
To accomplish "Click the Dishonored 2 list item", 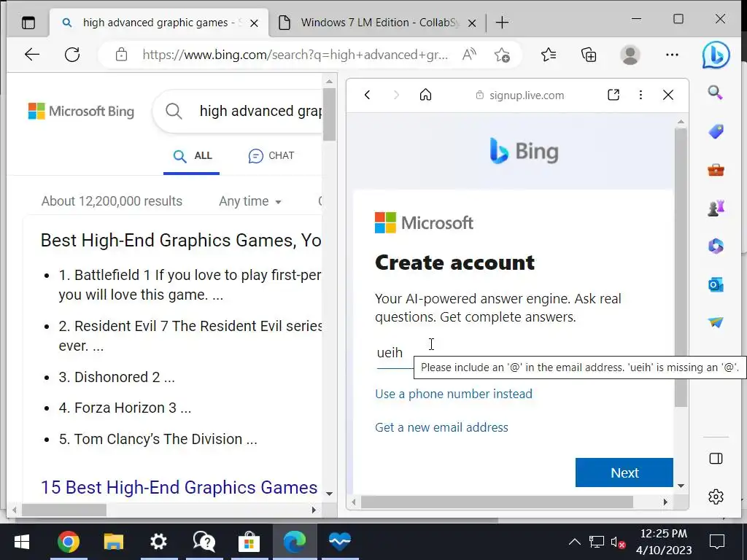I will (117, 377).
